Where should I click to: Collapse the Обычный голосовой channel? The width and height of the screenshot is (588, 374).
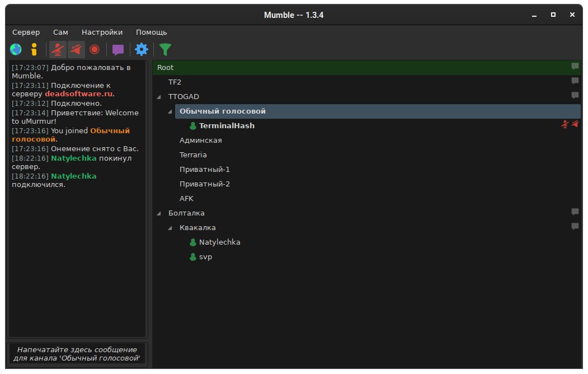[170, 111]
